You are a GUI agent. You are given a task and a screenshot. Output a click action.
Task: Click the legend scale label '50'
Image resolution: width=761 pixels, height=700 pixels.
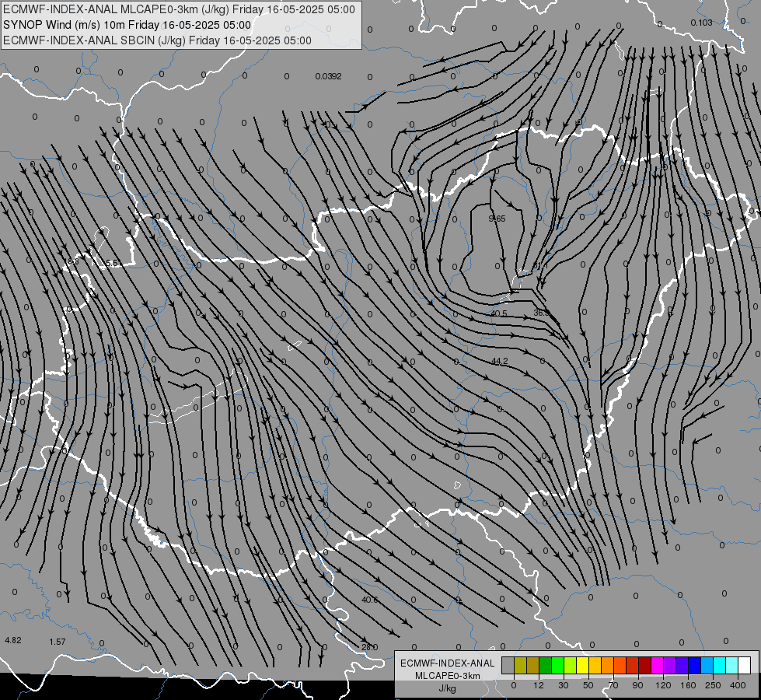[x=588, y=685]
